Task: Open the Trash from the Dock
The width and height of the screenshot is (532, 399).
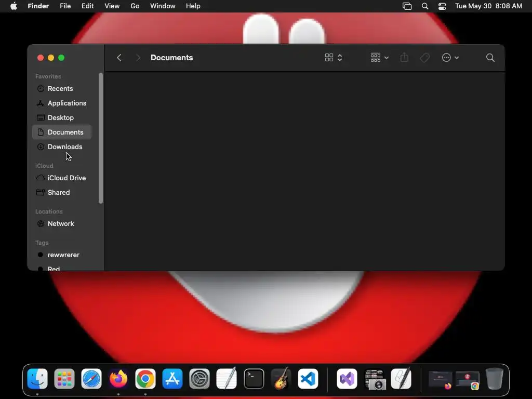Action: click(x=495, y=379)
